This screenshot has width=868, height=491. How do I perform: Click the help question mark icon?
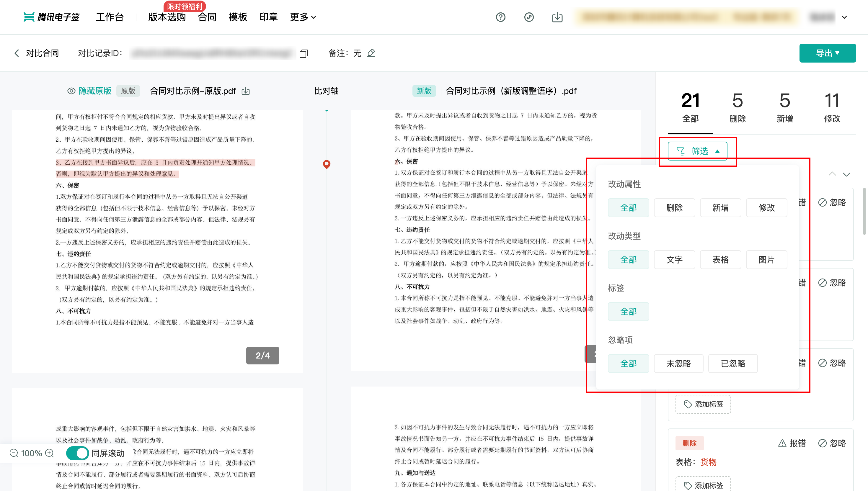coord(500,17)
